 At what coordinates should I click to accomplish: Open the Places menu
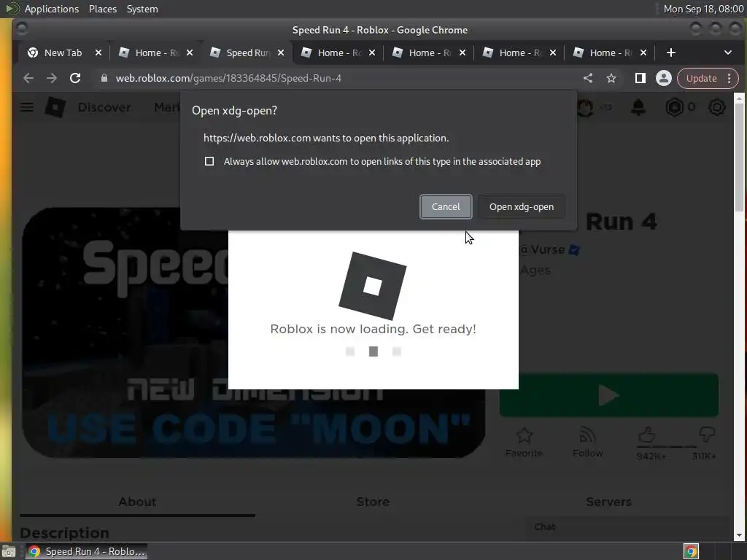click(103, 9)
